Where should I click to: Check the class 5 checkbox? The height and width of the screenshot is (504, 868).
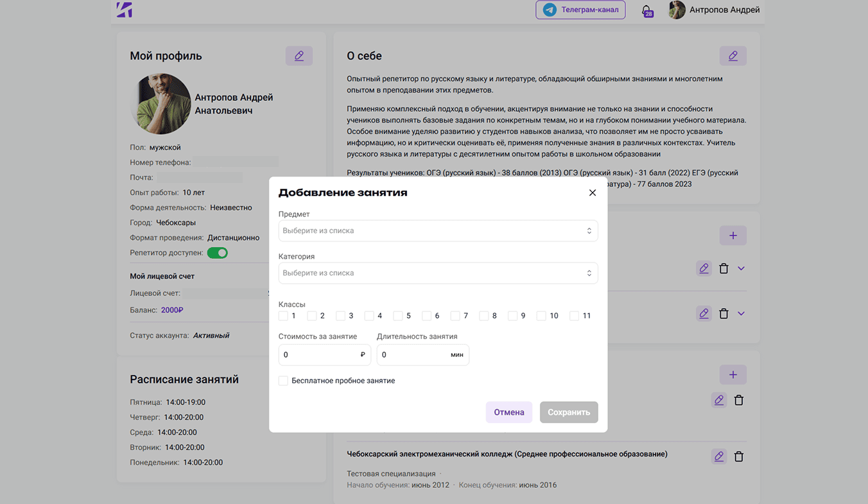pos(398,316)
